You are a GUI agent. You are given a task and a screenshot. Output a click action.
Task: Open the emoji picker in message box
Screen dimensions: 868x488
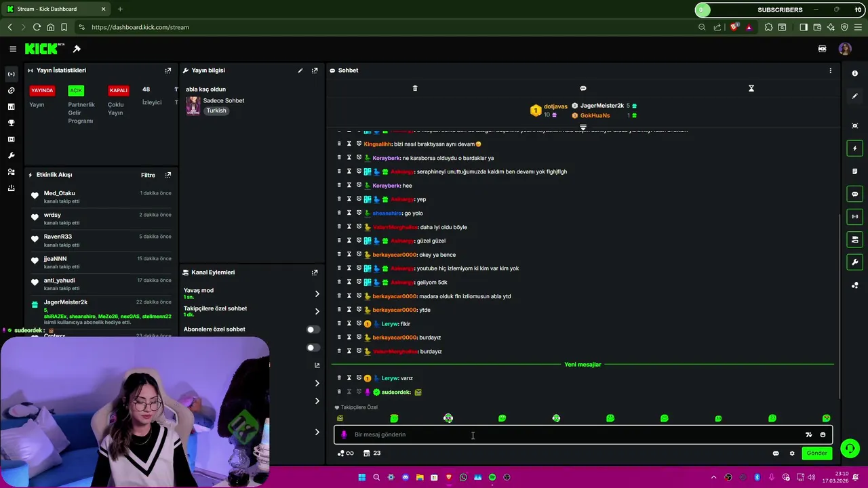[x=823, y=435]
